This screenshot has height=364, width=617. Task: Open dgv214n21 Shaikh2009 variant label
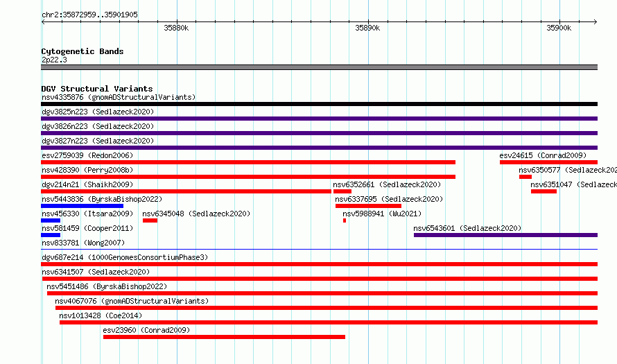click(x=87, y=184)
